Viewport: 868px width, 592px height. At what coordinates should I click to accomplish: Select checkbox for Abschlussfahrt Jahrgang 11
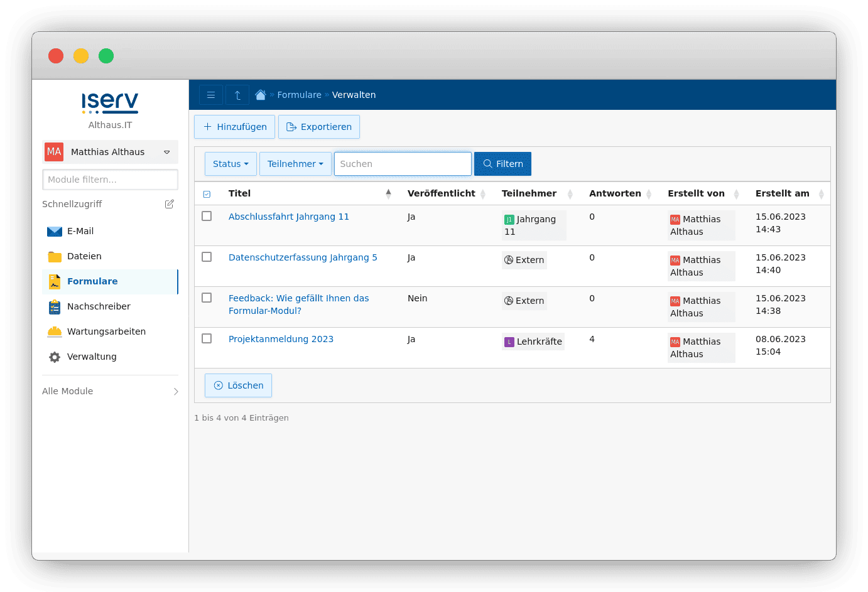pyautogui.click(x=207, y=216)
